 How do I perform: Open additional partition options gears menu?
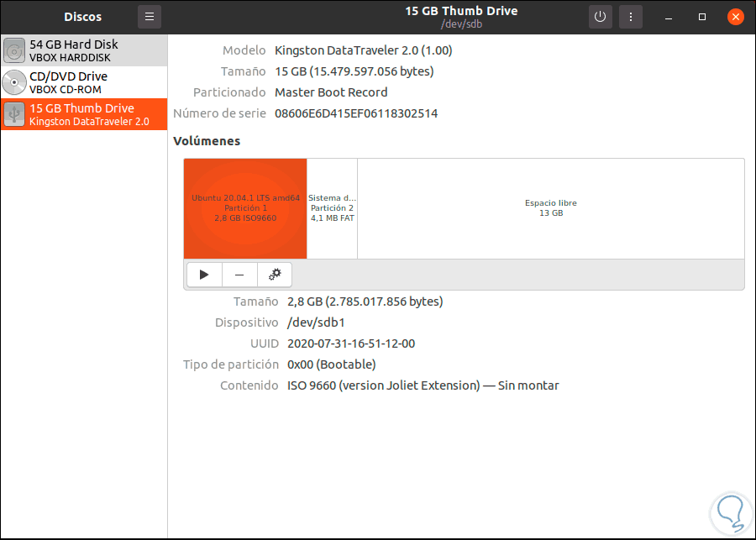[275, 275]
